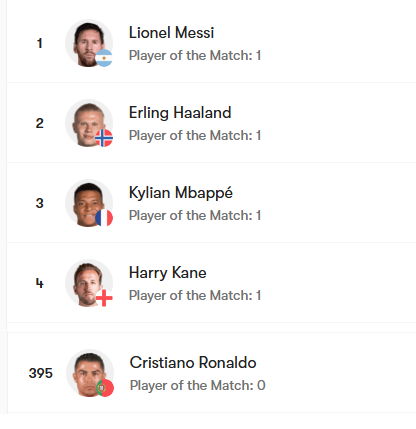Click rank number 2 beside Haaland
This screenshot has height=429, width=416.
[40, 123]
